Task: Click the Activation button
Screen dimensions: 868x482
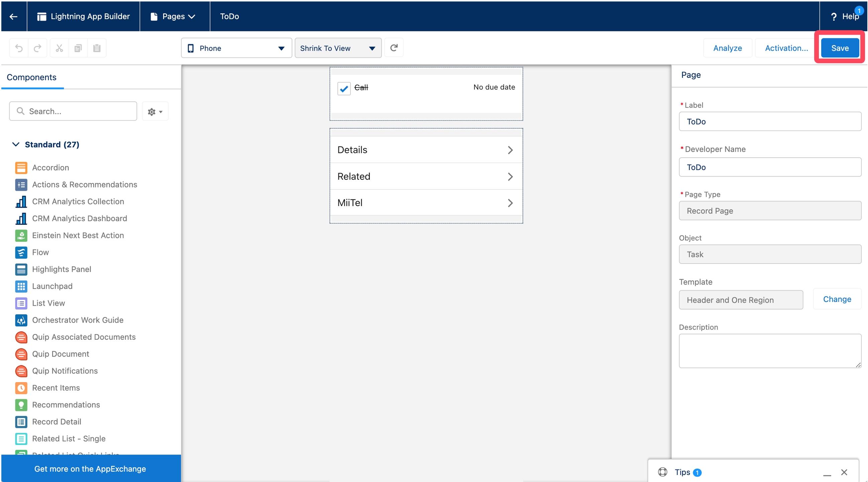Action: point(786,48)
